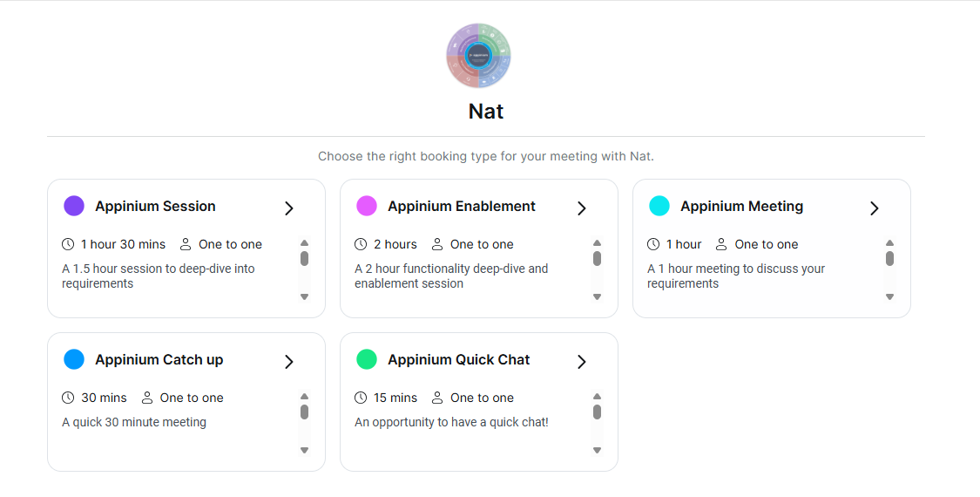Click scroll up arrow in Appinium Enablement card
This screenshot has height=497, width=980.
click(597, 243)
